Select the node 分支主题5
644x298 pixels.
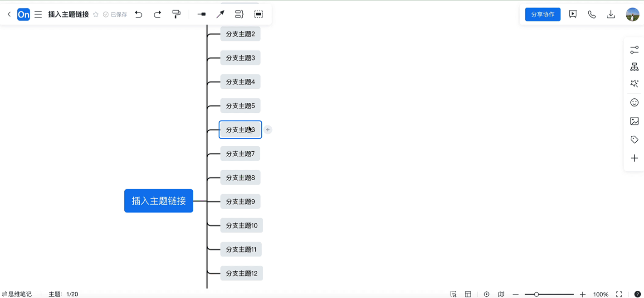coord(240,106)
